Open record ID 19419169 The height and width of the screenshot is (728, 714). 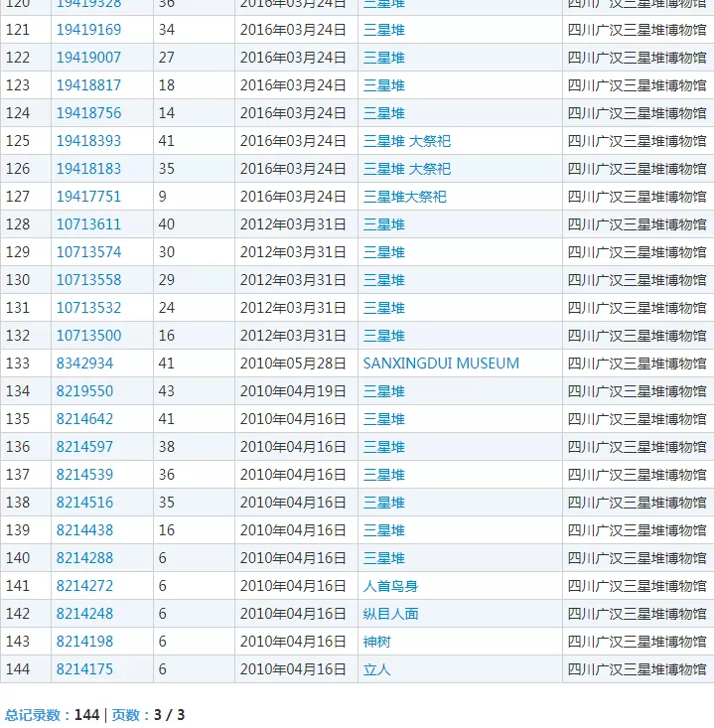88,30
